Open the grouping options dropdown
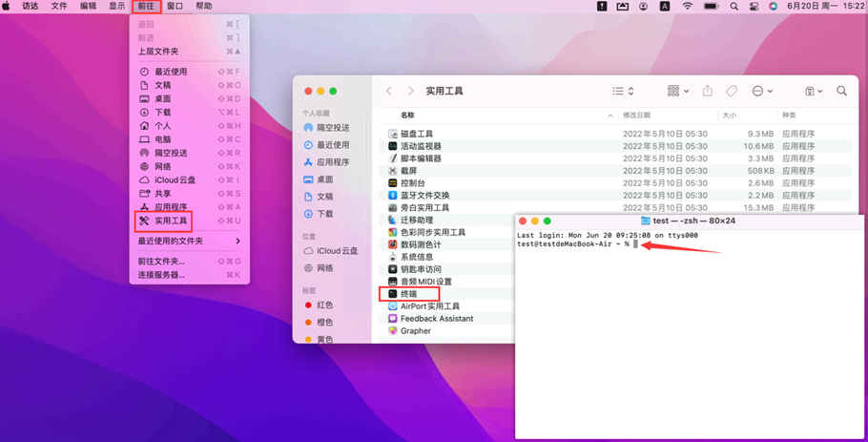Viewport: 868px width, 442px height. click(678, 91)
